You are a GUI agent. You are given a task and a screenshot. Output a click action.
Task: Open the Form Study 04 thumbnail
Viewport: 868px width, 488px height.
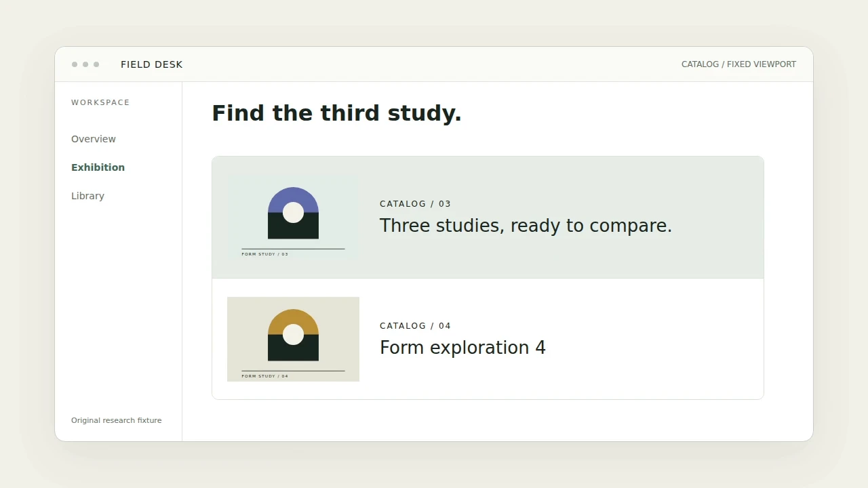point(293,339)
